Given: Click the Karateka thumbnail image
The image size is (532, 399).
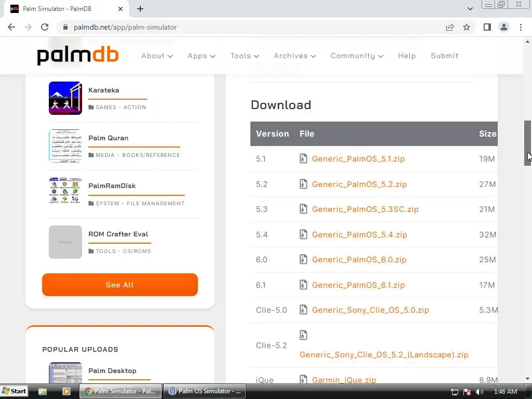Looking at the screenshot, I should [65, 98].
